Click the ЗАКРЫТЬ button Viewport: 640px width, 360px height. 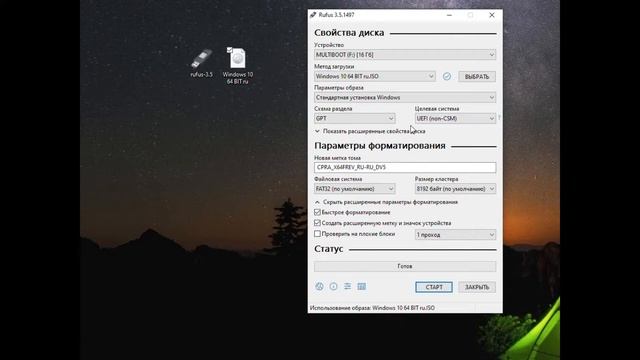click(x=477, y=287)
